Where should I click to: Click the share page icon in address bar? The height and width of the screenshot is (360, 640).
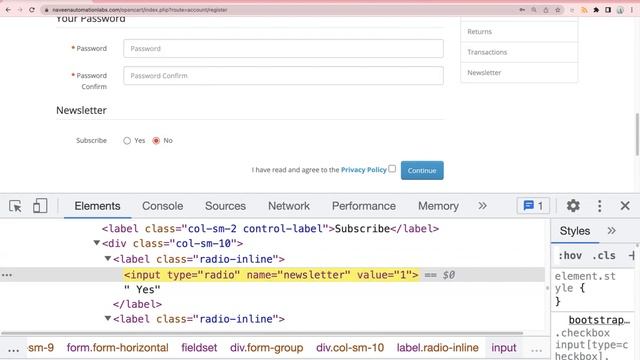(x=546, y=10)
